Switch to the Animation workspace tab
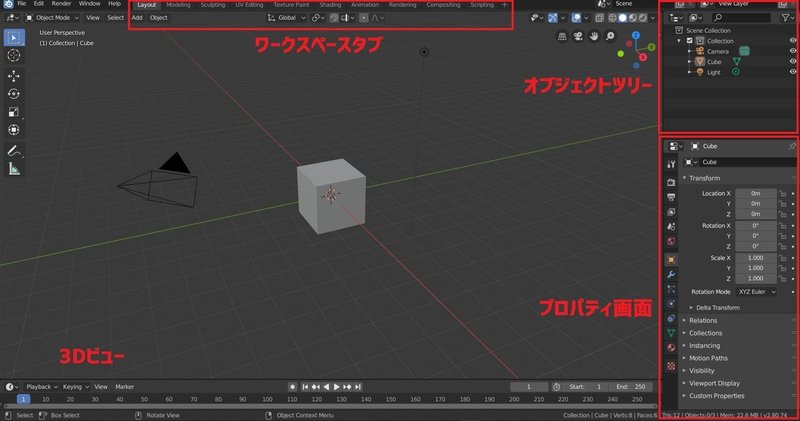 [x=365, y=5]
